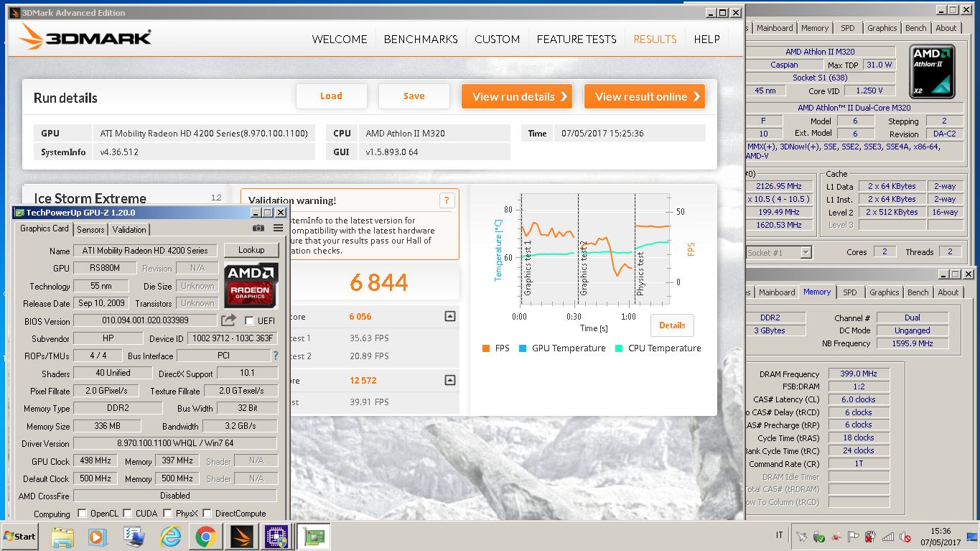The width and height of the screenshot is (980, 551).
Task: Select the RESULTS tab in 3DMark
Action: click(655, 40)
